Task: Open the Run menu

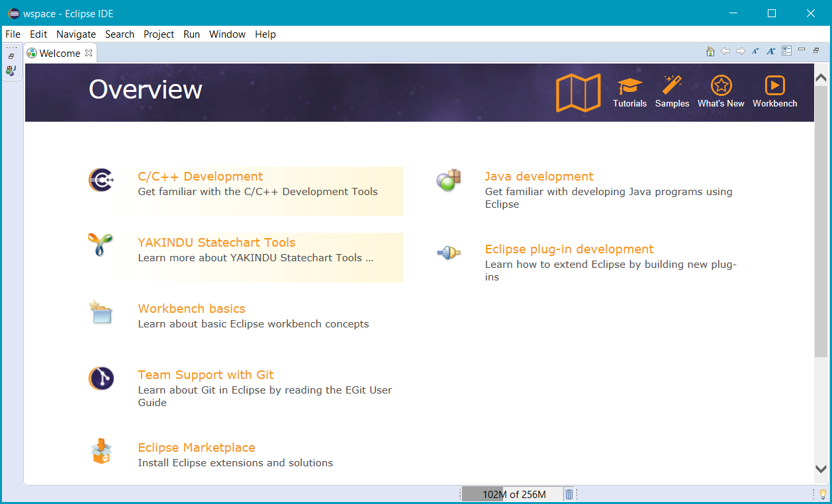Action: [192, 34]
